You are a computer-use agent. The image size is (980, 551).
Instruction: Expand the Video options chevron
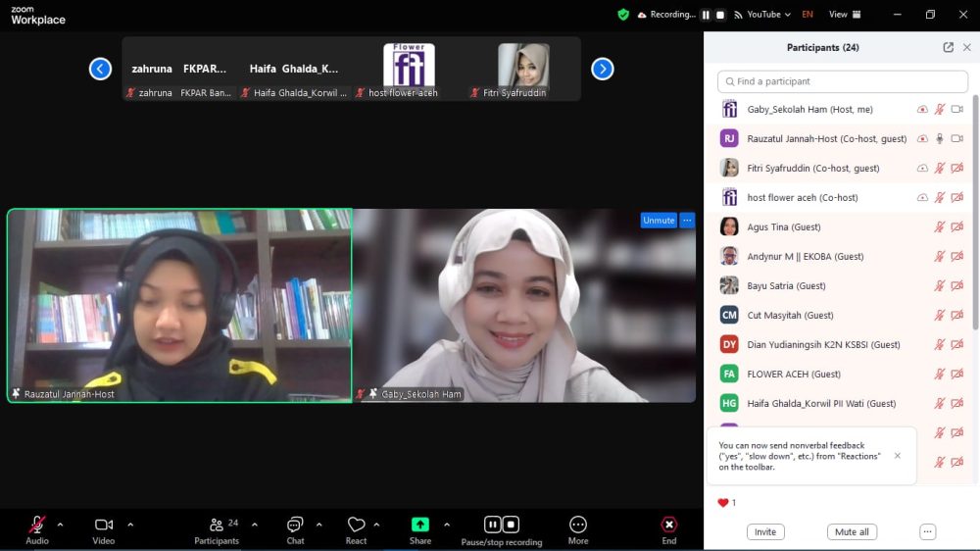point(130,525)
